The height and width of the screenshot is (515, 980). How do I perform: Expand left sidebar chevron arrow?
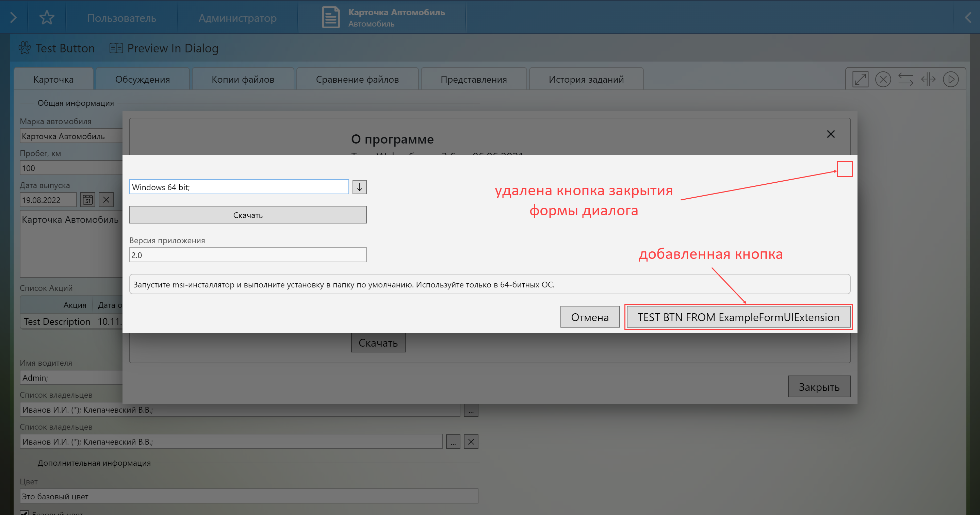pos(13,17)
